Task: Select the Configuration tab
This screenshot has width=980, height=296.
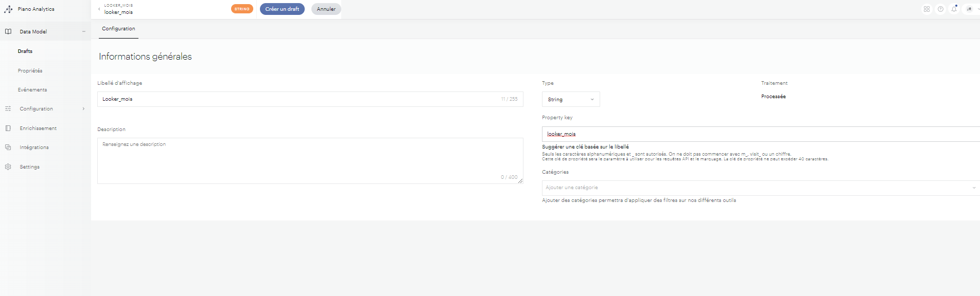Action: (x=118, y=29)
